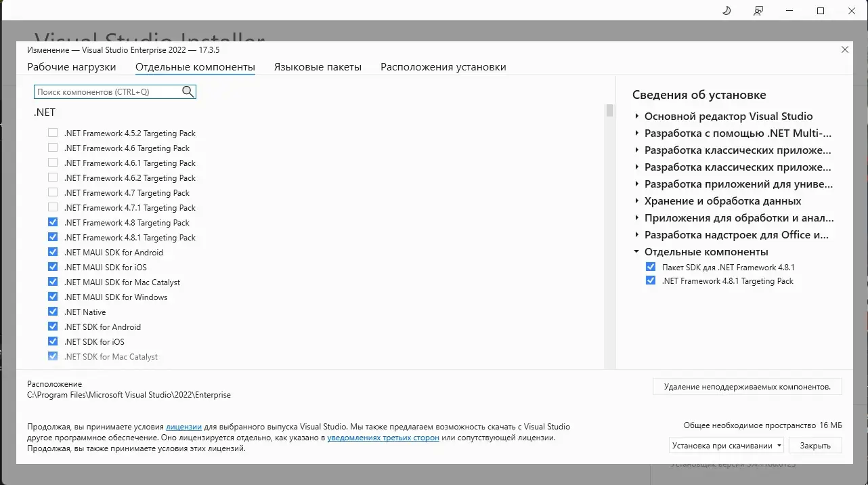Open the Установка при скачивании dropdown arrow
This screenshot has height=485, width=868.
click(x=779, y=446)
